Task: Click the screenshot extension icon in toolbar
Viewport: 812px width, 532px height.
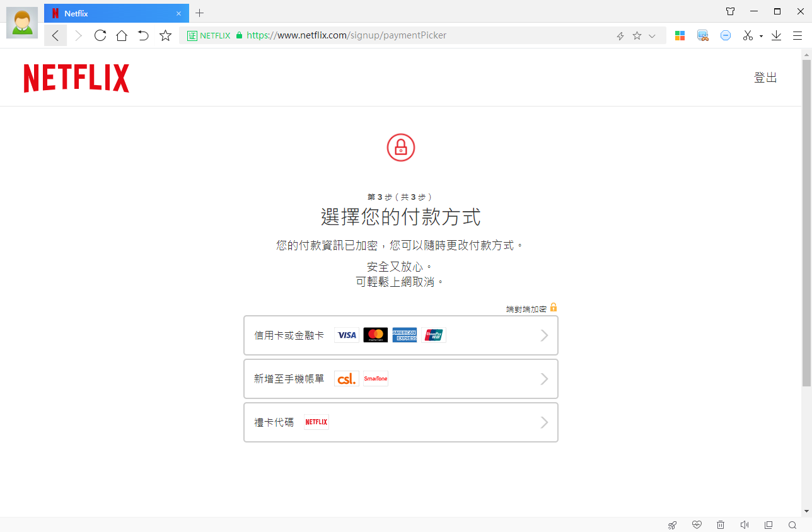Action: click(703, 36)
